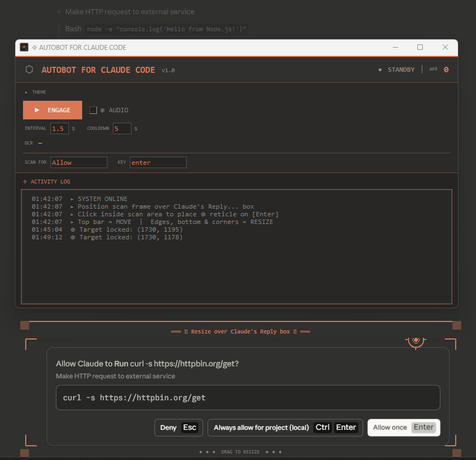
Task: Click the Deny Esc button
Action: [179, 428]
